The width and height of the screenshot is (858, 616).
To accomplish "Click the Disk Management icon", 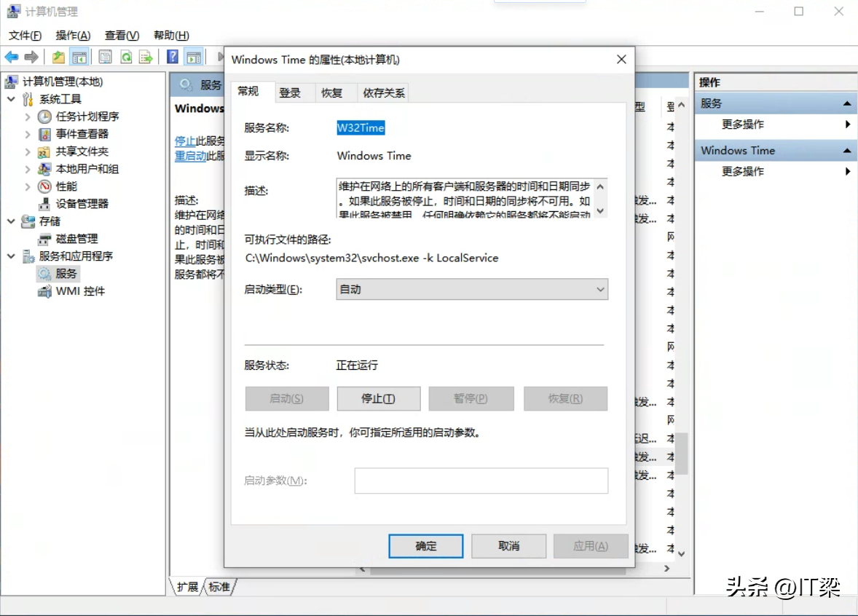I will coord(44,239).
